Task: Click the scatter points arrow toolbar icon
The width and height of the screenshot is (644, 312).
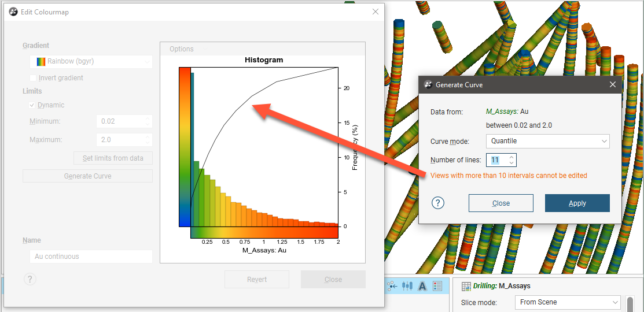Action: tap(393, 285)
